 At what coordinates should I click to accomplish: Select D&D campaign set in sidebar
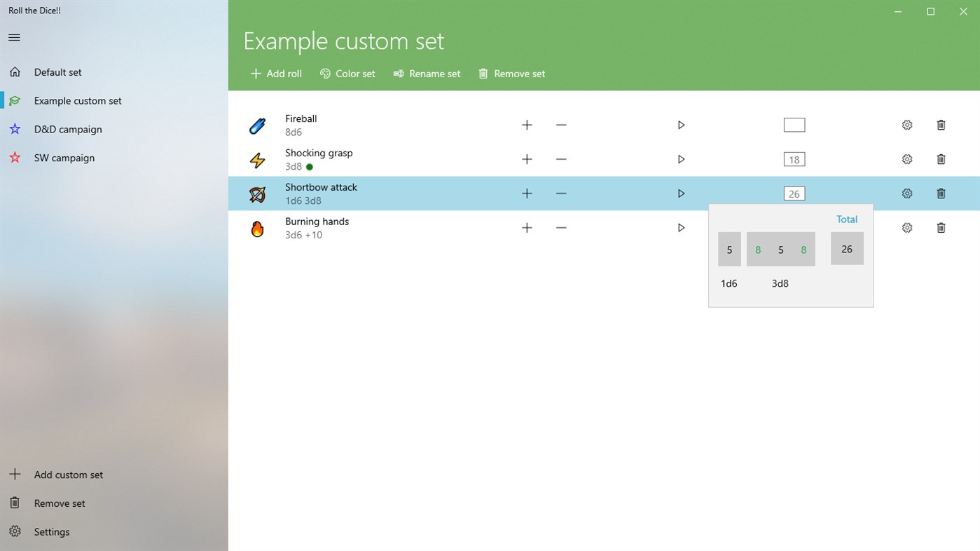click(x=68, y=130)
